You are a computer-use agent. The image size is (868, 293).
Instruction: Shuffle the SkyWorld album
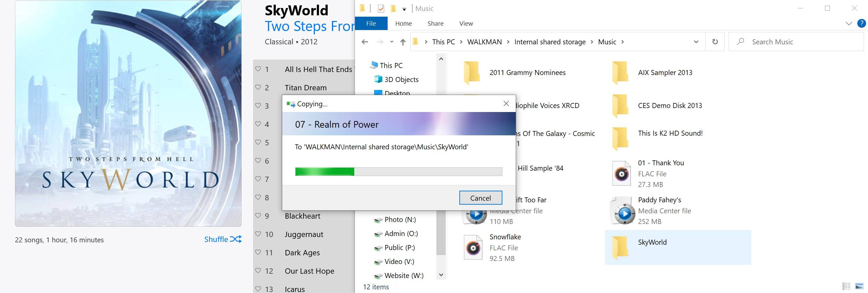coord(223,239)
